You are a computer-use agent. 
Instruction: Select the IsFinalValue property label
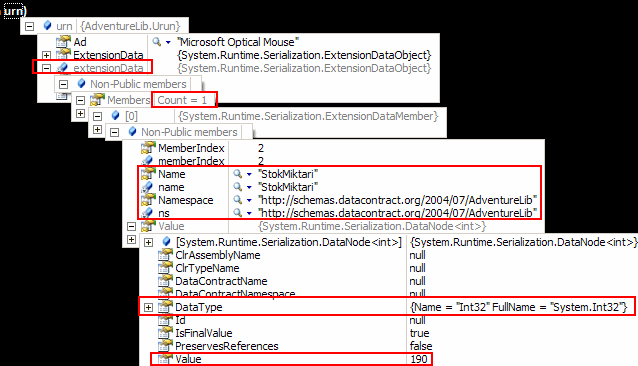pos(203,333)
